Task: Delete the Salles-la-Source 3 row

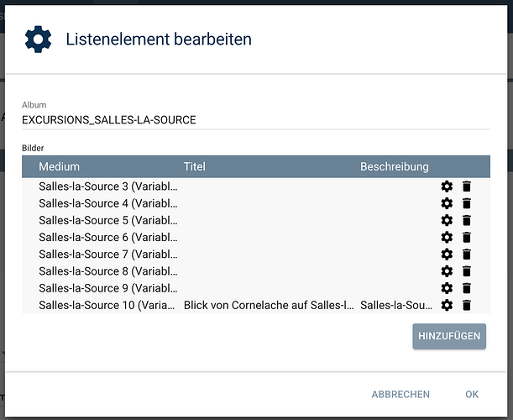Action: point(467,186)
